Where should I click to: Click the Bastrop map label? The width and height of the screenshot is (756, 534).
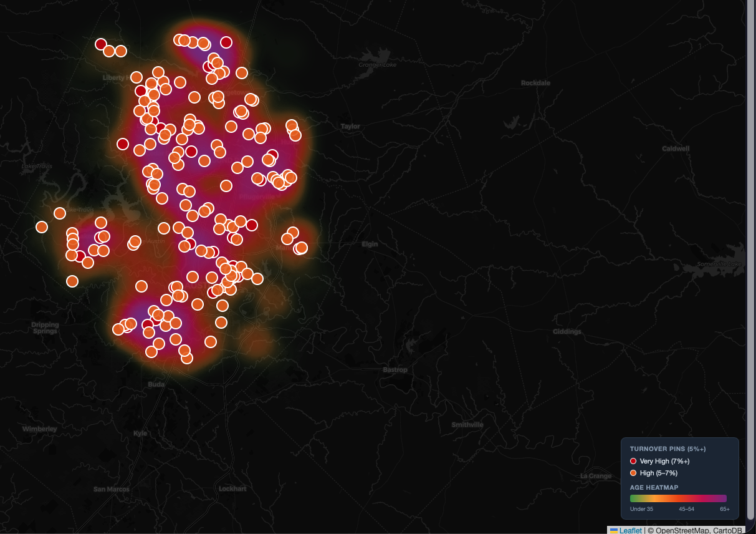coord(395,370)
